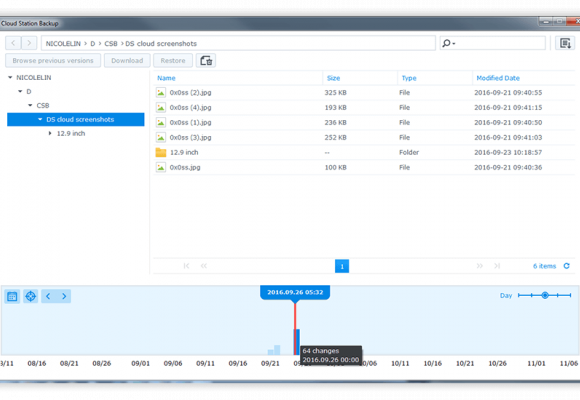
Task: Go to next page pagination icon
Action: [480, 266]
